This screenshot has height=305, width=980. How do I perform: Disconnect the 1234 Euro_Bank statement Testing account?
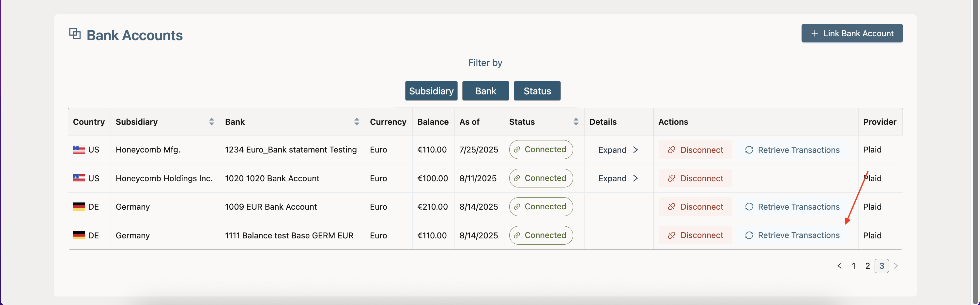(695, 150)
